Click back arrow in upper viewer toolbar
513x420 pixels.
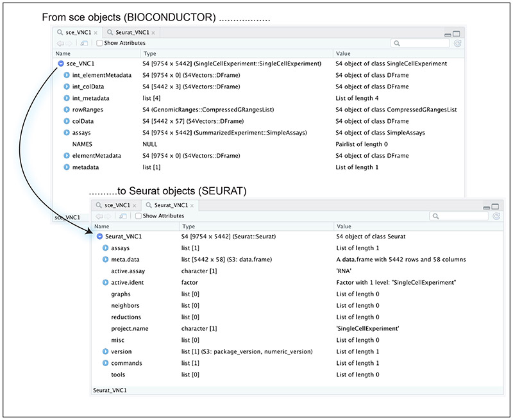pyautogui.click(x=60, y=43)
